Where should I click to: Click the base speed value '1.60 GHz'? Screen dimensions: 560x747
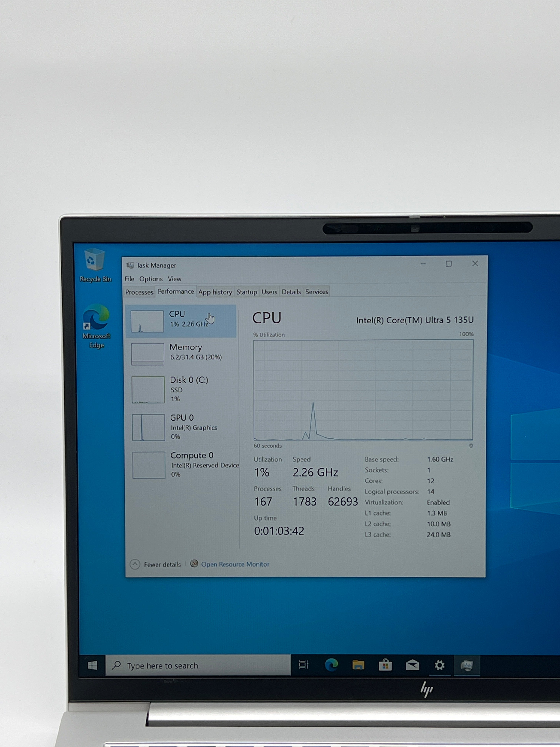pyautogui.click(x=440, y=459)
